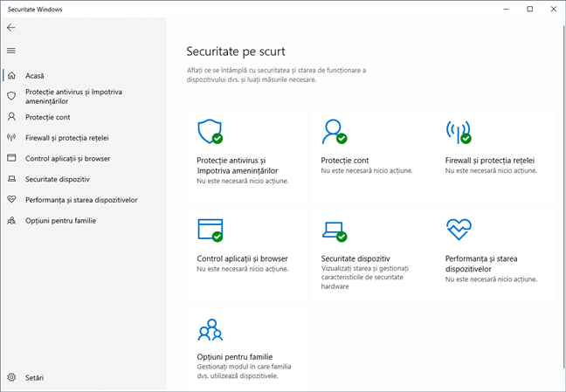This screenshot has height=392, width=566.
Task: Open the Control aplicații și browser tile title
Action: pyautogui.click(x=242, y=258)
